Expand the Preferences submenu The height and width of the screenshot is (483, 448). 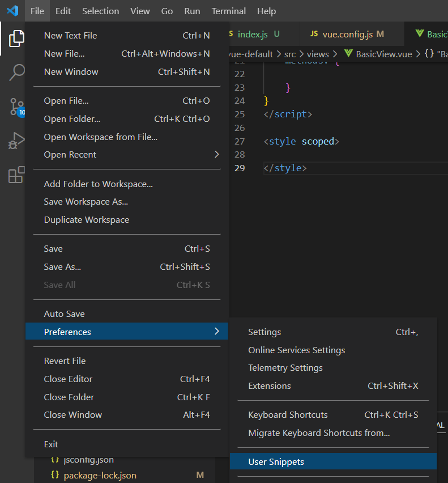(127, 332)
